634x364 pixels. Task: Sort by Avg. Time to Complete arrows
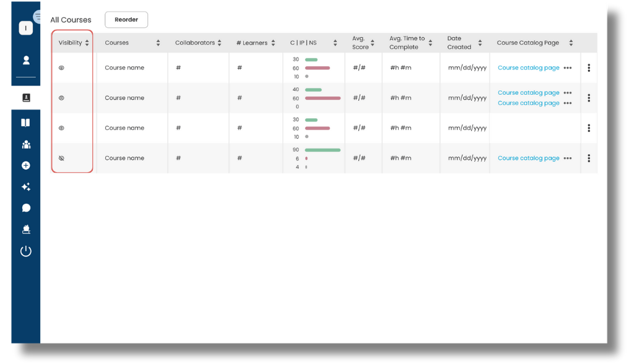tap(430, 43)
